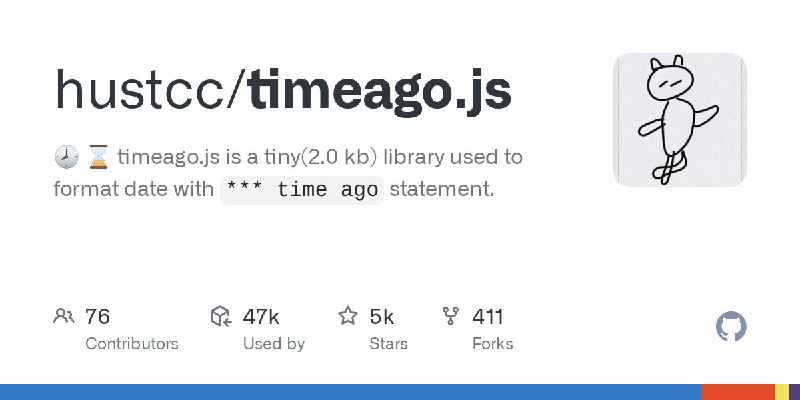
Task: Click the star icon beside 5k
Action: point(348,316)
